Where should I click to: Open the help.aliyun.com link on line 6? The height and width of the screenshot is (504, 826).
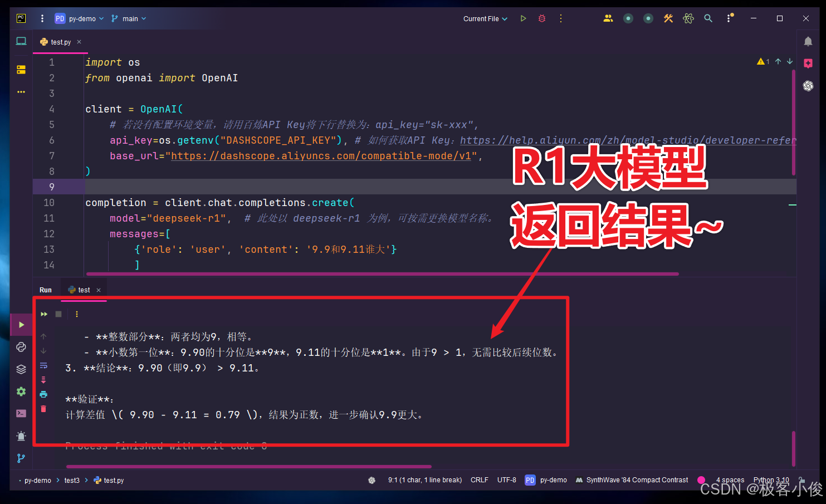tap(628, 140)
